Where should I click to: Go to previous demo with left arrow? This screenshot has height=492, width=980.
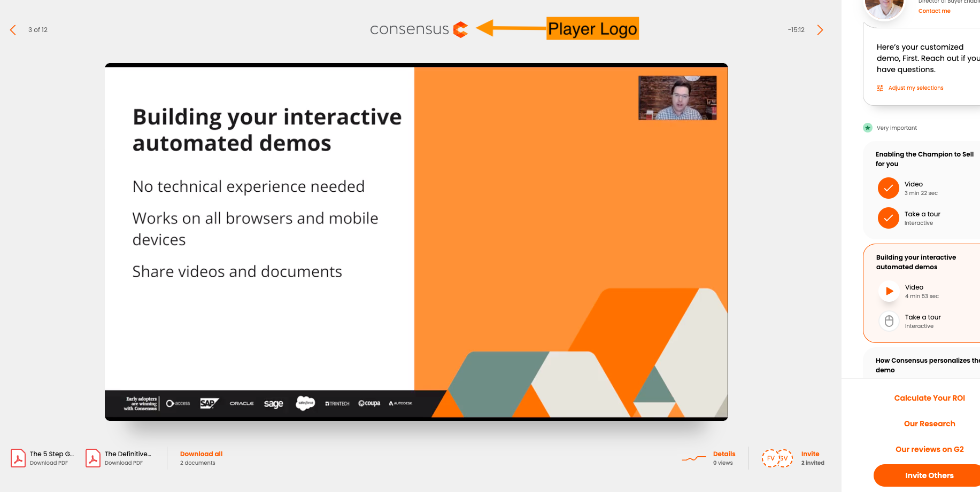pyautogui.click(x=13, y=30)
